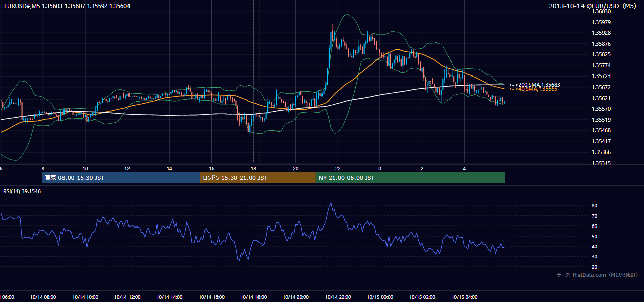Image resolution: width=644 pixels, height=302 pixels.
Task: Click RSI scale value 70
Action: [x=595, y=216]
